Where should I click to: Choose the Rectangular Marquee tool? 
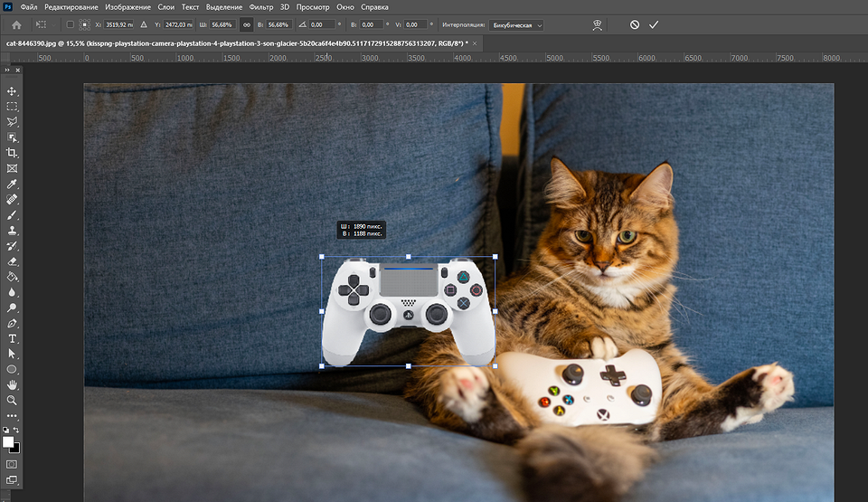[13, 107]
